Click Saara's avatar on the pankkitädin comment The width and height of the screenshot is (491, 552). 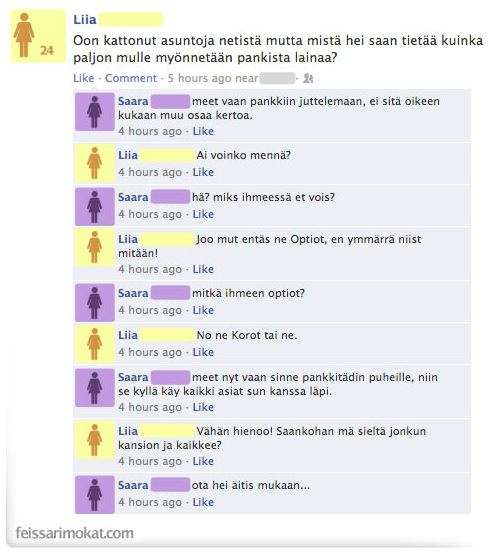pos(95,388)
